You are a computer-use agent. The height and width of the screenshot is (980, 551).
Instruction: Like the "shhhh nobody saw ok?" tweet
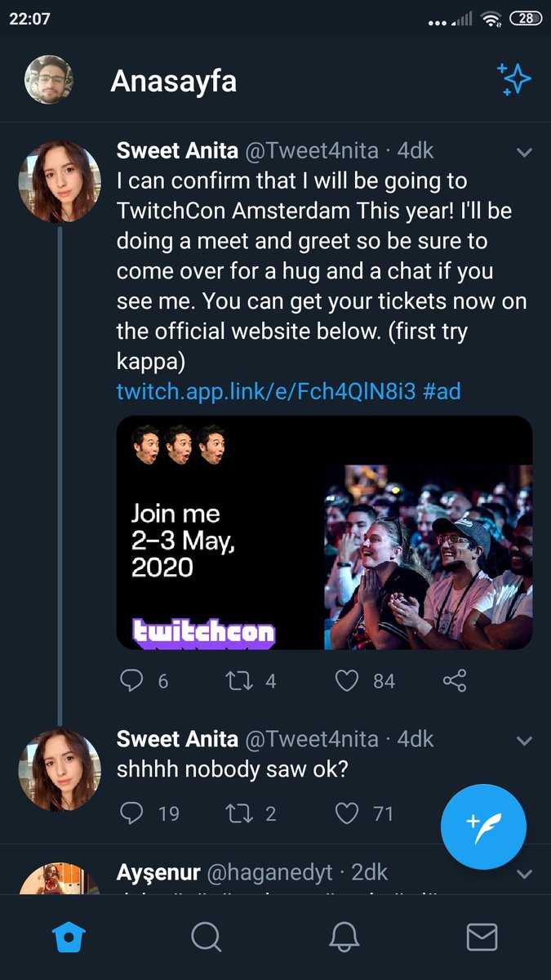point(348,813)
